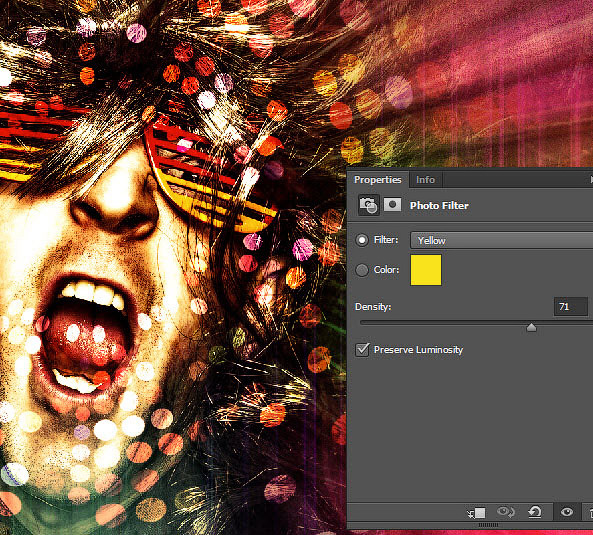
Task: Click the panel resize grip at bottom
Action: pyautogui.click(x=488, y=525)
